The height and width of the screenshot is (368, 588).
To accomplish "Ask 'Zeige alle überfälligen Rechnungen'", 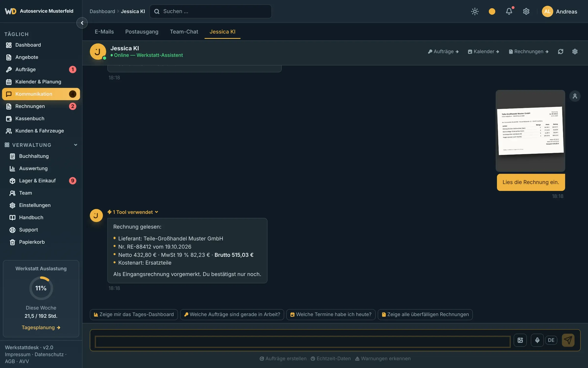I will [x=425, y=315].
